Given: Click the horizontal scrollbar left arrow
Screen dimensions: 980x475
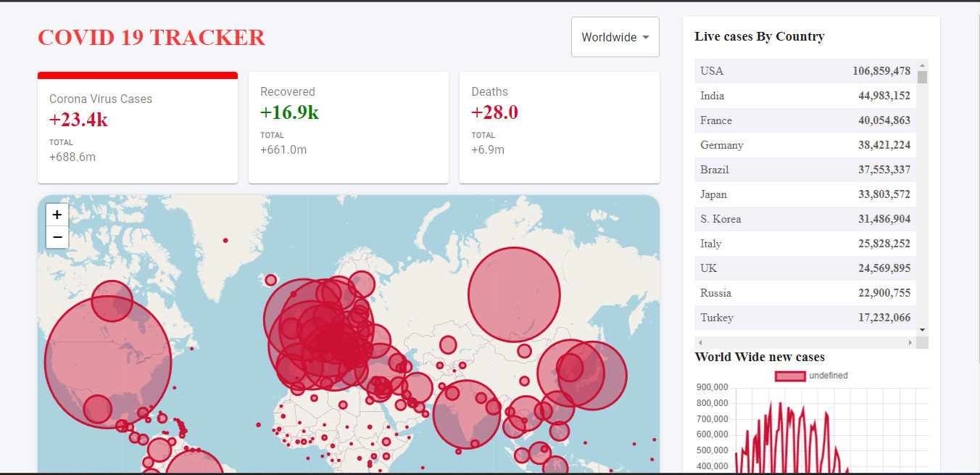Looking at the screenshot, I should (x=699, y=342).
